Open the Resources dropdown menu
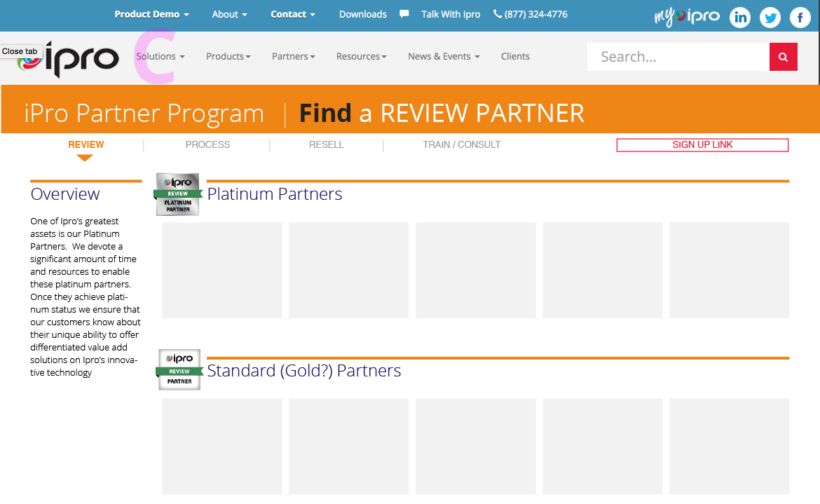 tap(362, 56)
